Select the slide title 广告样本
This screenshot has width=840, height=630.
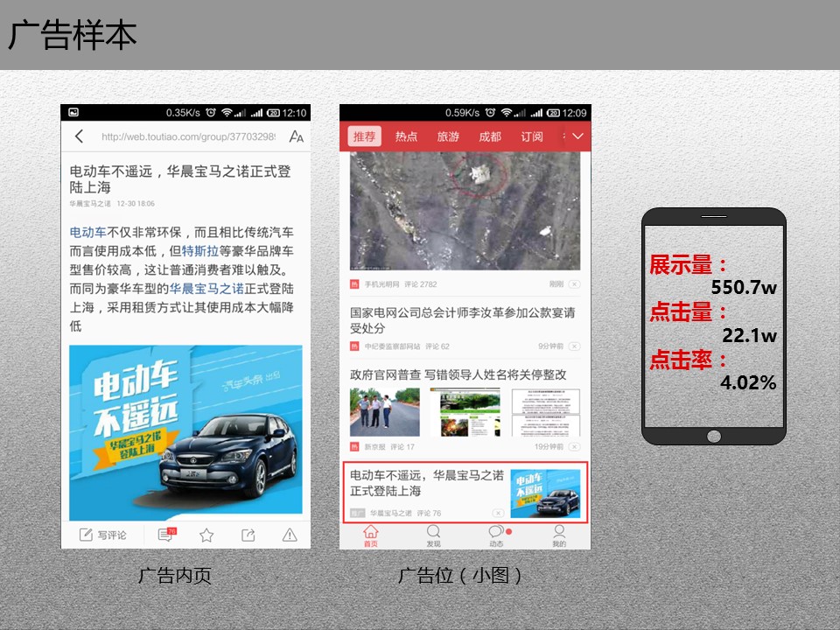(73, 35)
